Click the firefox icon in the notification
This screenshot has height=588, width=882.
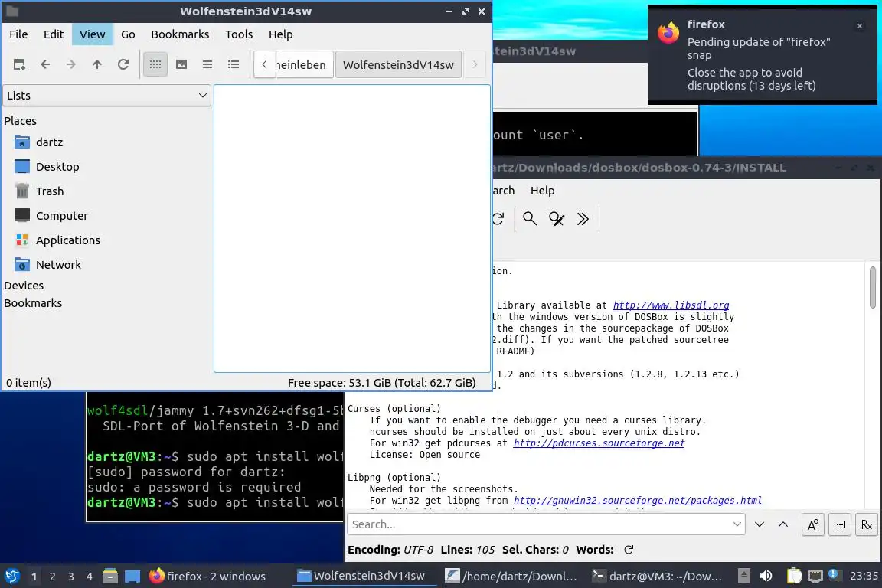[668, 33]
